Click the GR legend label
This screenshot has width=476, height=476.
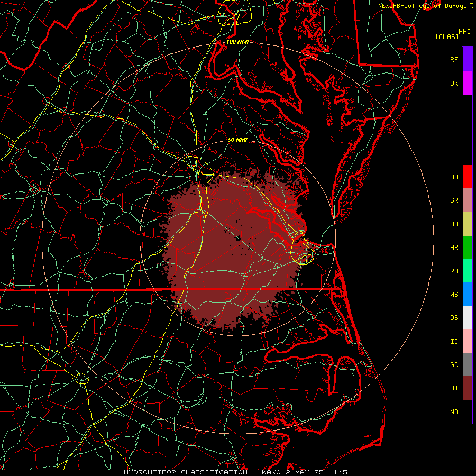tap(454, 200)
